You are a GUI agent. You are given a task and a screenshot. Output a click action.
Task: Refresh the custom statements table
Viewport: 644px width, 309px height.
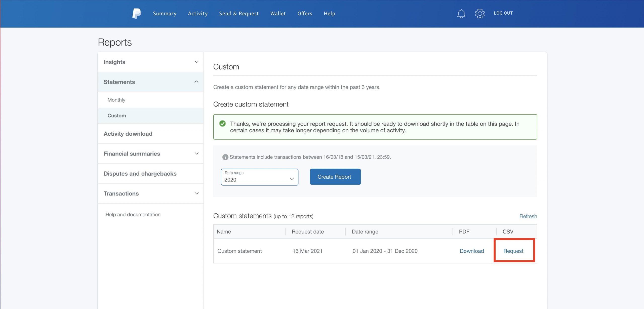coord(528,216)
